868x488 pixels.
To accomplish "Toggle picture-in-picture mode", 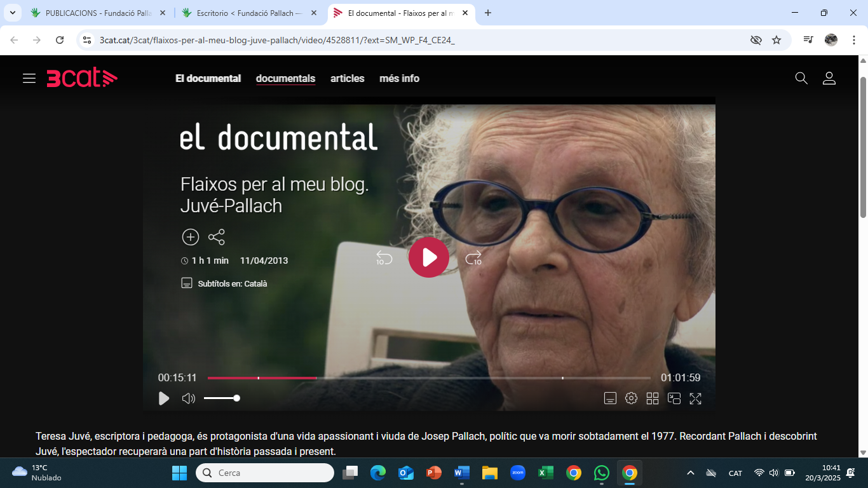I will (x=674, y=398).
